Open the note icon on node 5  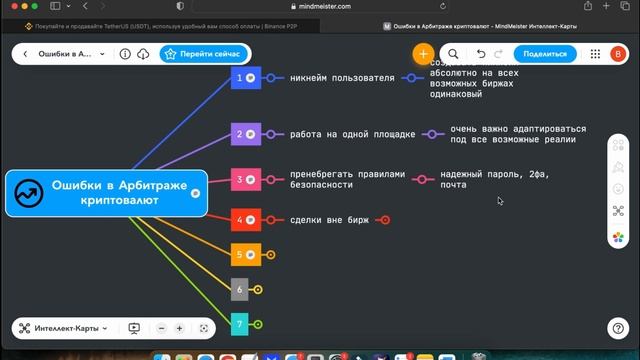[x=250, y=255]
